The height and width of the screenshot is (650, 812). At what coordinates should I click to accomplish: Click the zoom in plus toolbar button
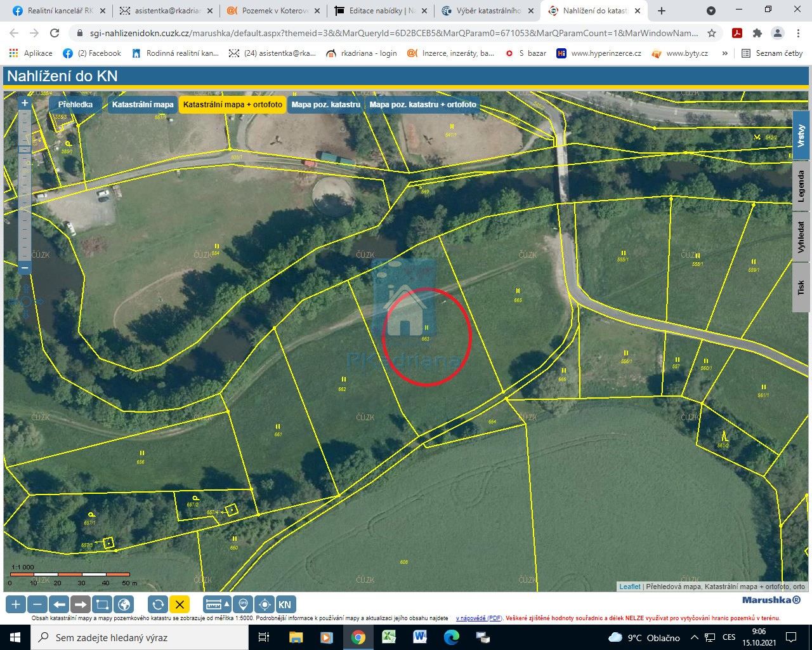(x=16, y=604)
